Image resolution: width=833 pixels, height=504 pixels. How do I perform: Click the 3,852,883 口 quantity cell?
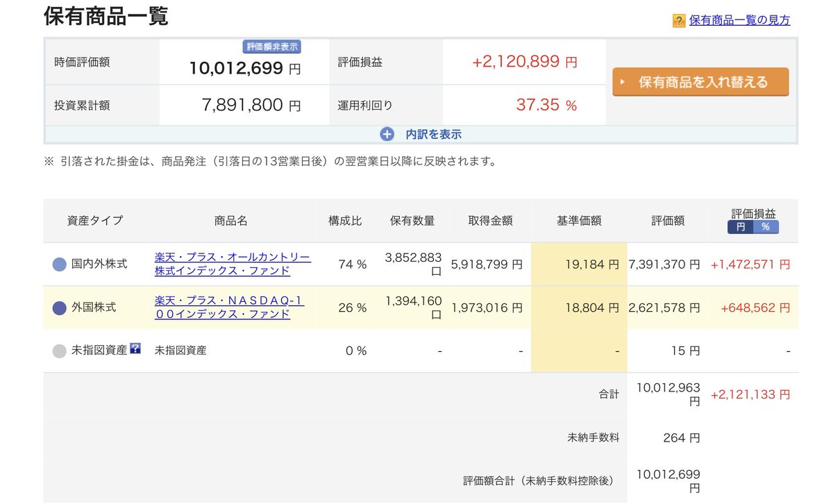413,264
